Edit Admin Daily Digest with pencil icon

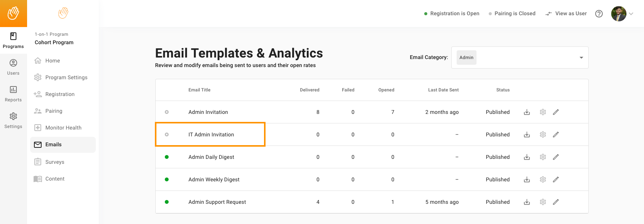coord(556,157)
